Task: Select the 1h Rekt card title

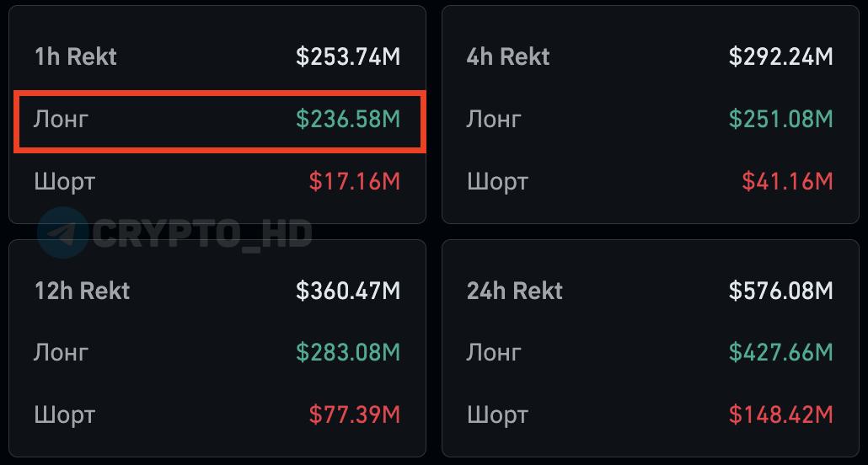Action: coord(75,57)
